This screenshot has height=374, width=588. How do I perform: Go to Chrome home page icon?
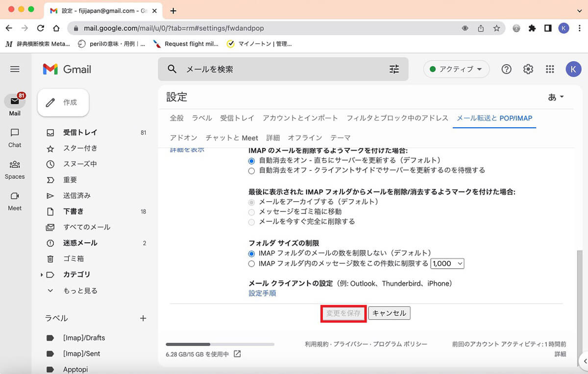[x=56, y=28]
